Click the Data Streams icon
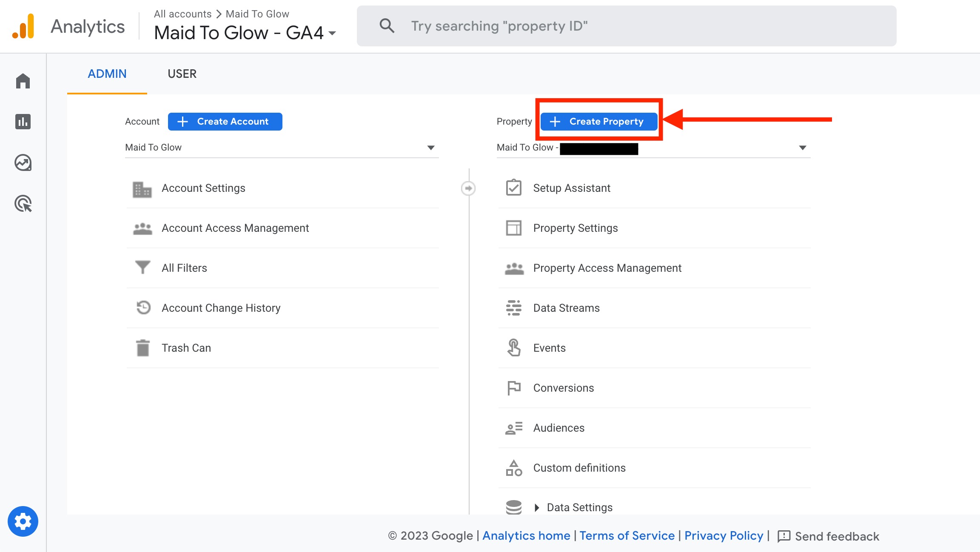Viewport: 980px width, 552px height. [x=514, y=308]
